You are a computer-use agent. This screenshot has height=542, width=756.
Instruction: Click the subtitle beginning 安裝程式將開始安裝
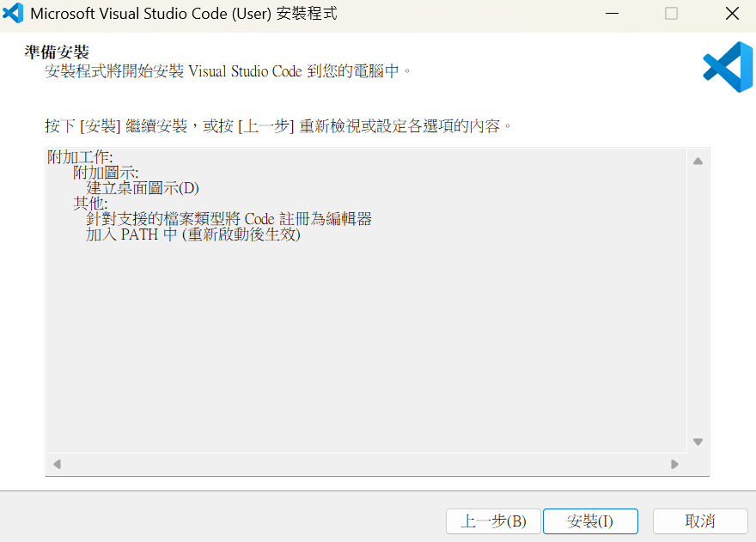(x=228, y=71)
